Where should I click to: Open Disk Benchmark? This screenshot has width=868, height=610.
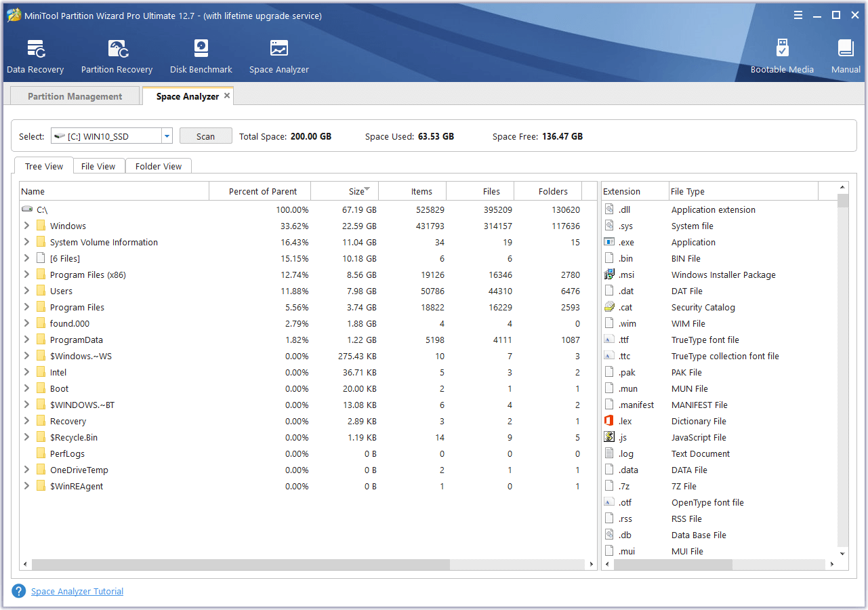pos(201,57)
